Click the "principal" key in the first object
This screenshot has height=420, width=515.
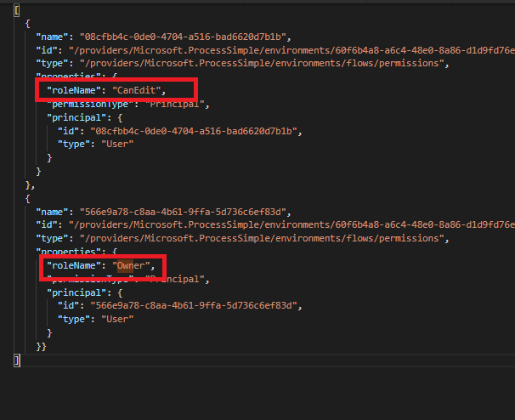coord(76,117)
